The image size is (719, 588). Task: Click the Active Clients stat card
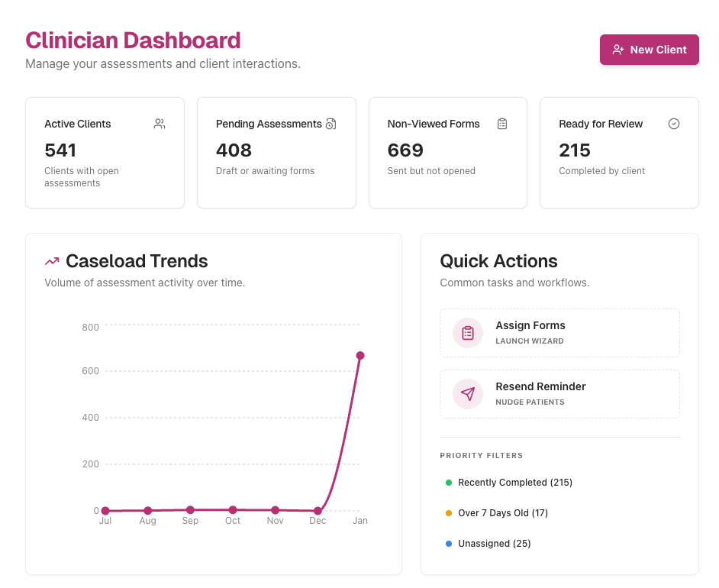click(x=105, y=152)
